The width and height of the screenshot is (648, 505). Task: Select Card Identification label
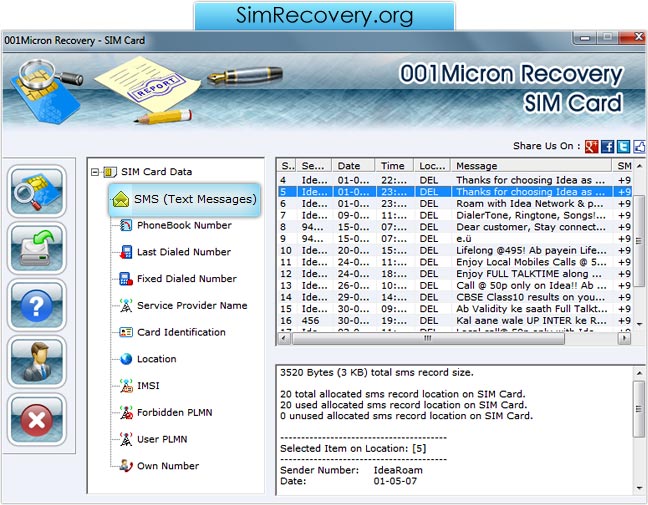(x=181, y=332)
